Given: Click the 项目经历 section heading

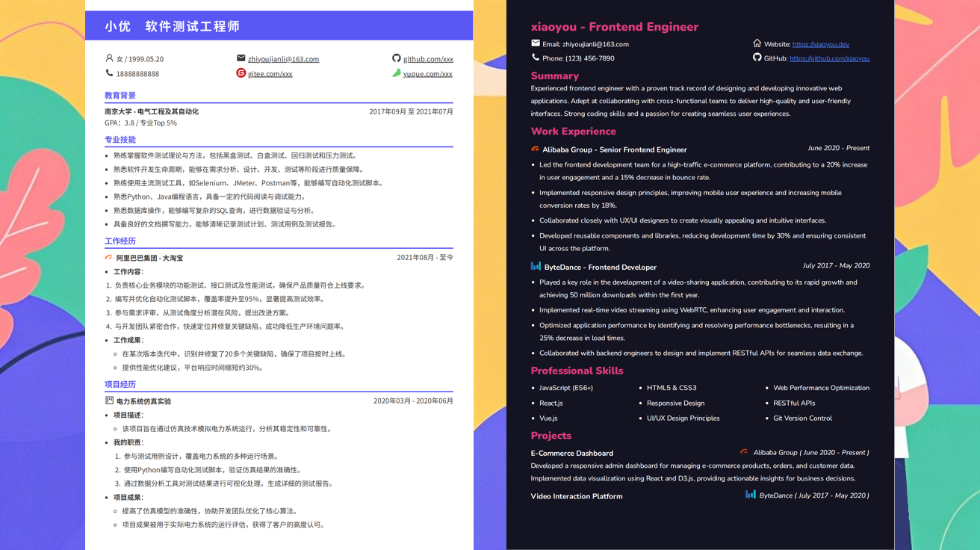Looking at the screenshot, I should coord(120,385).
